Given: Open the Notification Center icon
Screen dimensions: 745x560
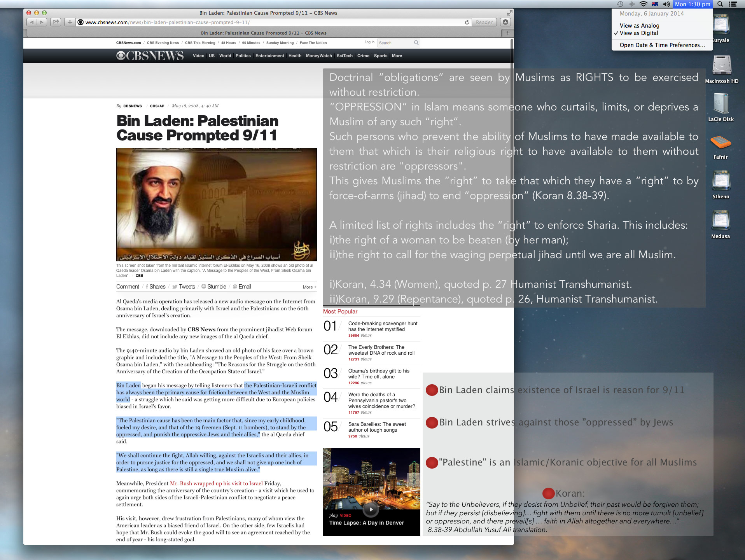Looking at the screenshot, I should coord(733,4).
